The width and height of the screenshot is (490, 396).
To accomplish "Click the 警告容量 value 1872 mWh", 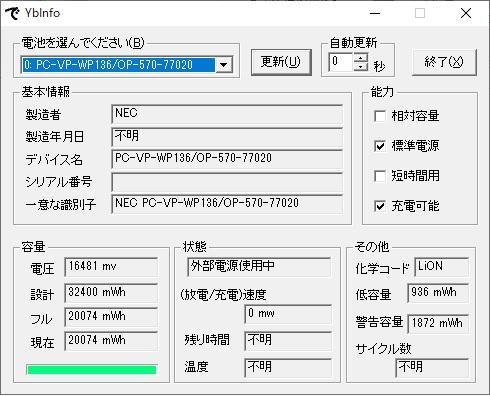I will (438, 324).
